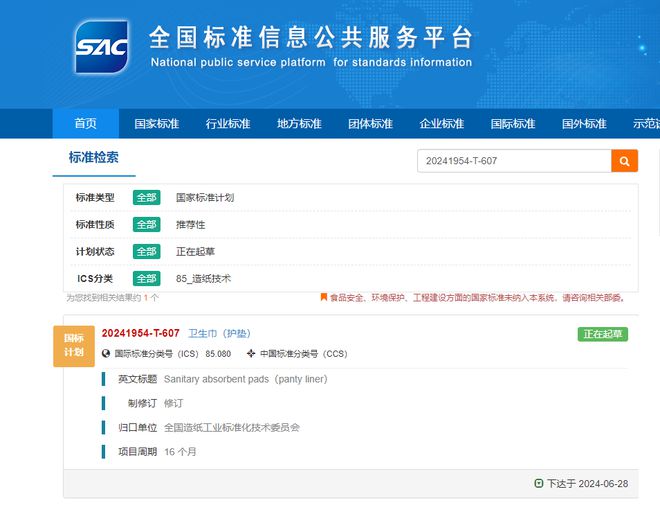
Task: Click the 正在起草 filter option in 计划状态
Action: pos(195,251)
